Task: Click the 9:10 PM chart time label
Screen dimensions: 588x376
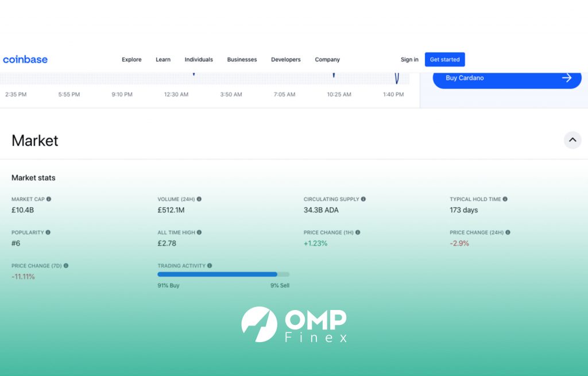Action: coord(122,95)
